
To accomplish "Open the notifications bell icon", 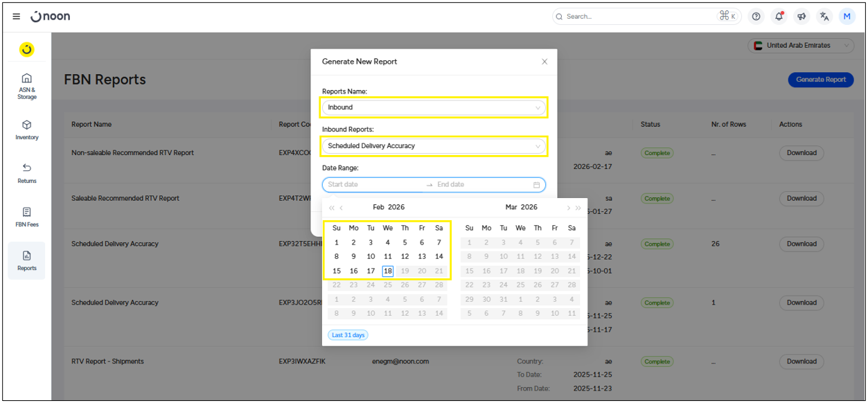I will (779, 17).
